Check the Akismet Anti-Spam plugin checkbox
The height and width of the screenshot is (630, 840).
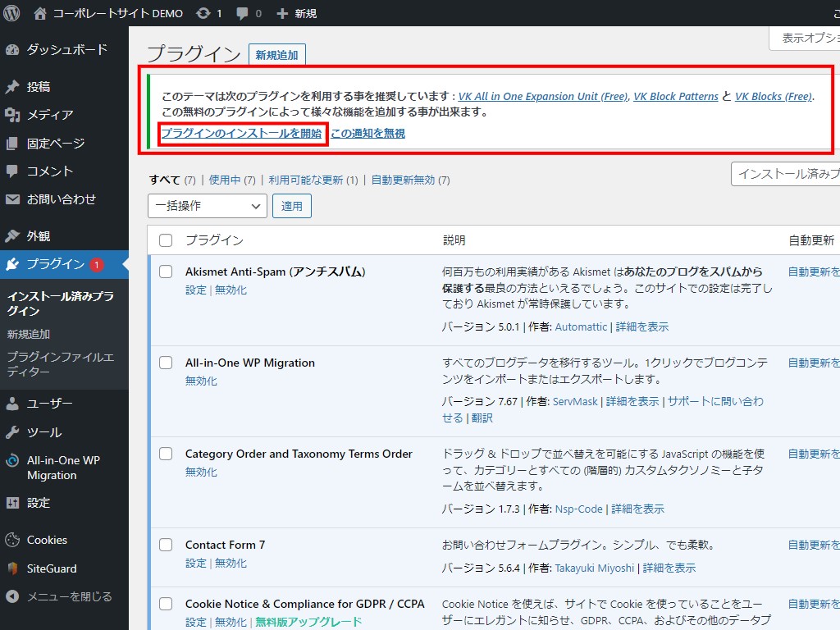166,272
